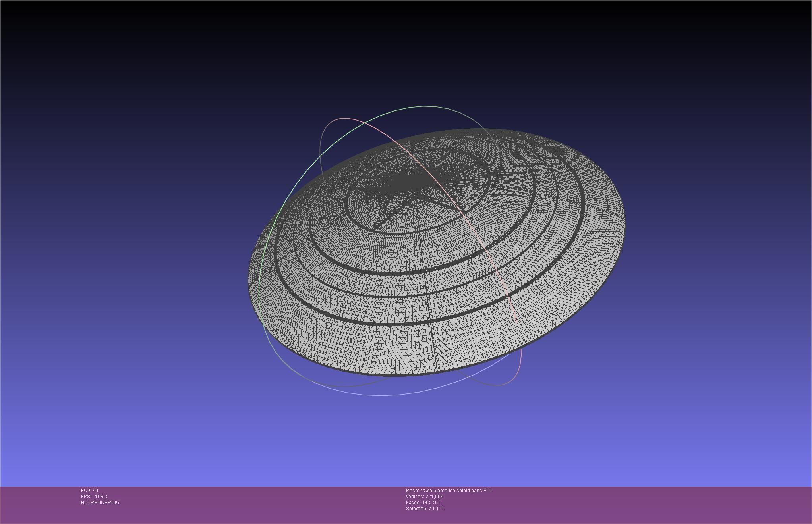Click the Vertices: 221,666 count
The height and width of the screenshot is (524, 812).
[x=424, y=497]
